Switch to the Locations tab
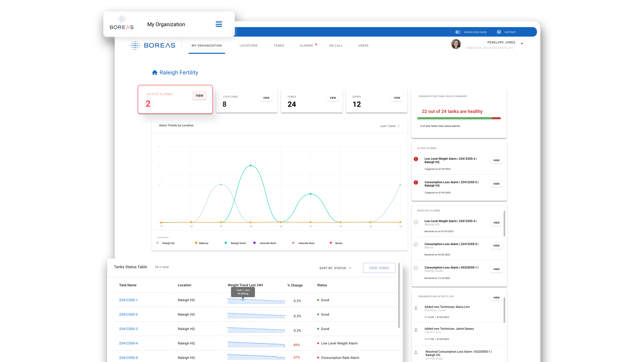Viewport: 644px width, 362px height. click(248, 46)
